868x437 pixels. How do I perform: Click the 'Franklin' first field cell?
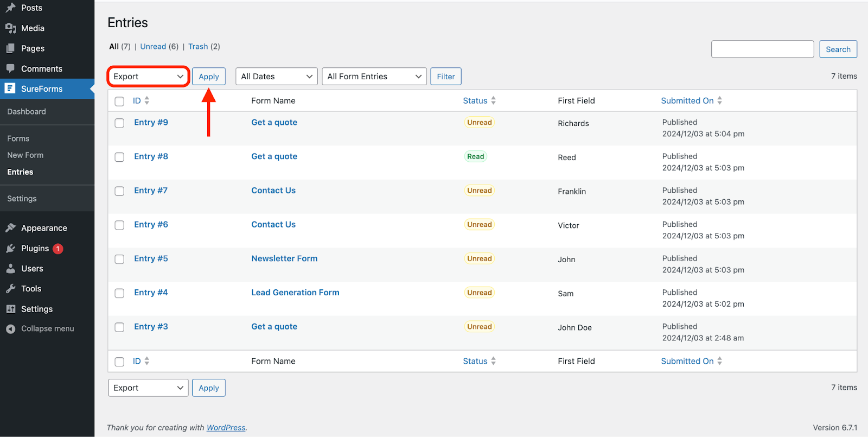tap(572, 192)
